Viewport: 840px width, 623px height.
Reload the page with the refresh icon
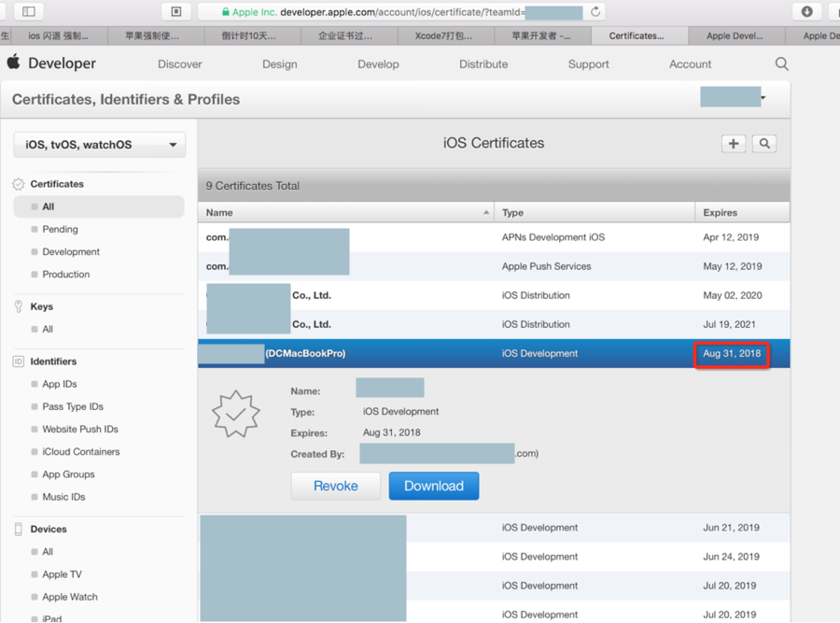(x=595, y=12)
